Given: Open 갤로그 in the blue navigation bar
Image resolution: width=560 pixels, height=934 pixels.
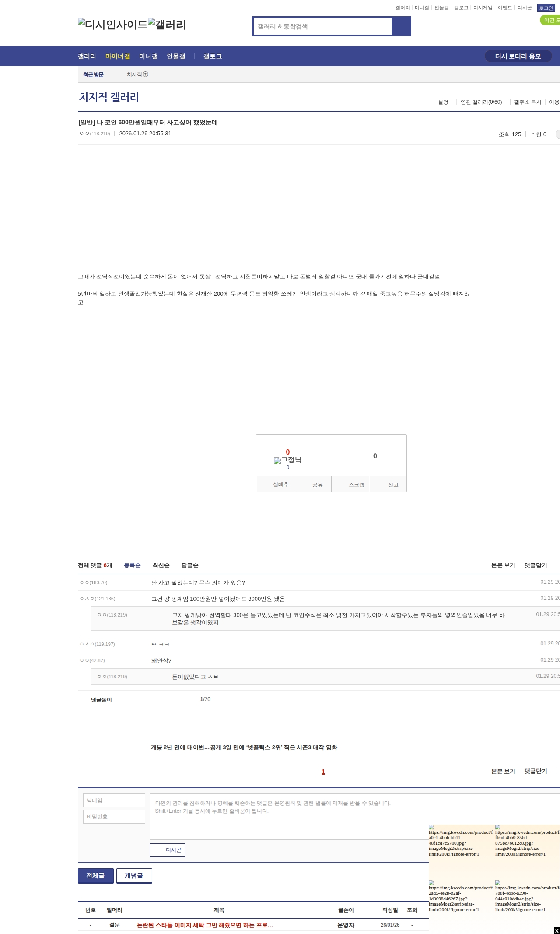Looking at the screenshot, I should [x=213, y=56].
